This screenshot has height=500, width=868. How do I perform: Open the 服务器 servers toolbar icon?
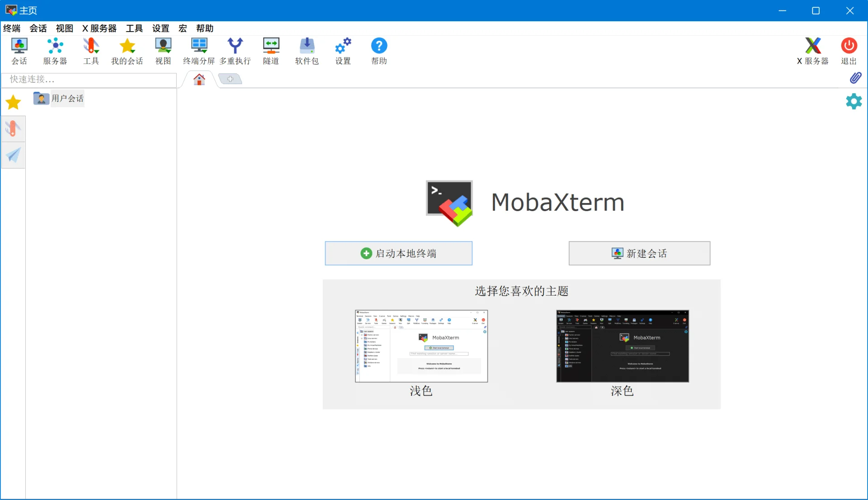coord(55,51)
